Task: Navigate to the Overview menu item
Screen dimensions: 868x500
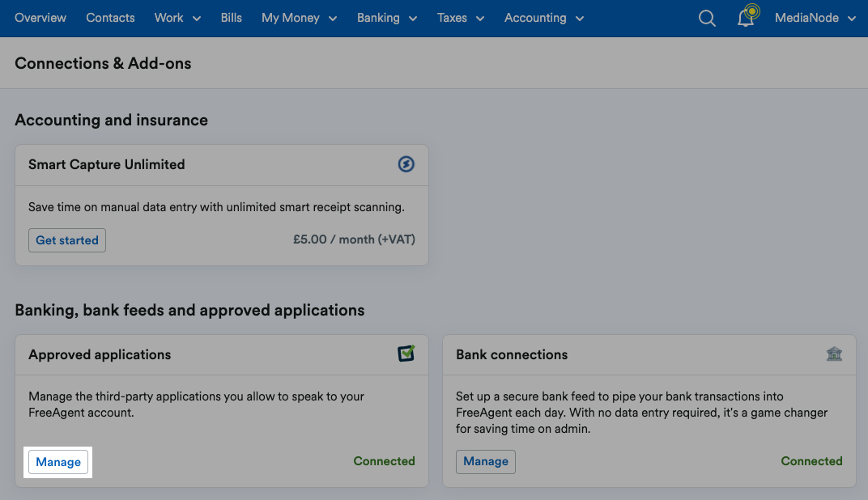Action: pyautogui.click(x=40, y=18)
